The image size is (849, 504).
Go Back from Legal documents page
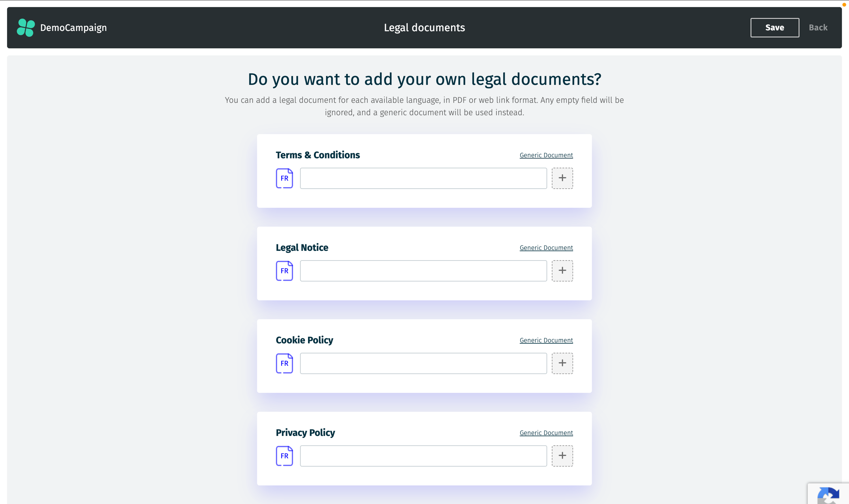[x=818, y=28]
